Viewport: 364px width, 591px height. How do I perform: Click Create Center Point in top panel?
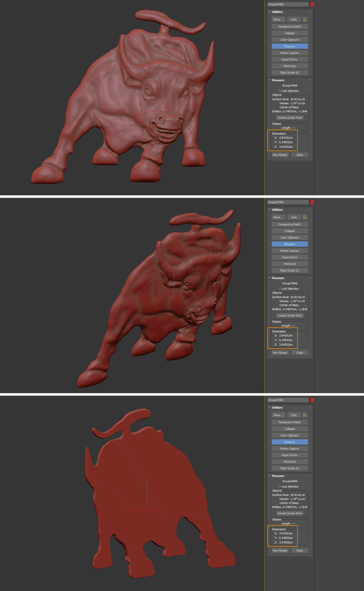pos(290,118)
